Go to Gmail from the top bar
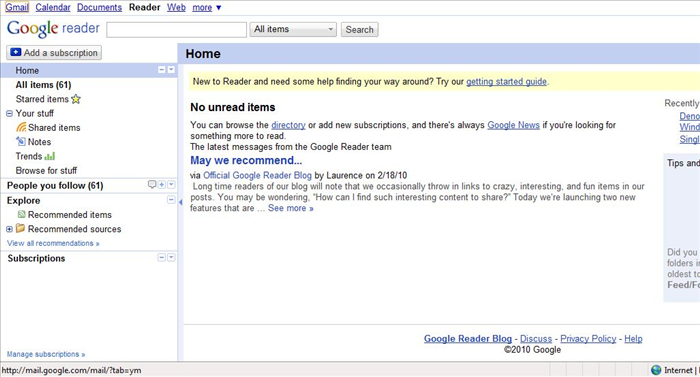This screenshot has width=700, height=377. pyautogui.click(x=17, y=7)
